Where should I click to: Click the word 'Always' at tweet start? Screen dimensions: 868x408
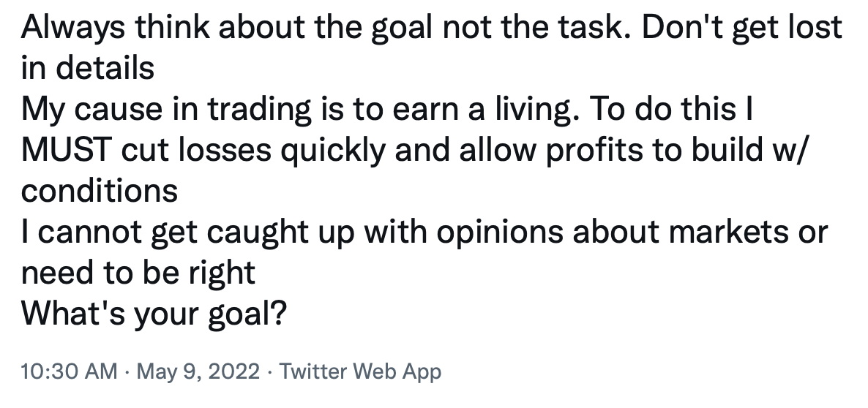[x=73, y=28]
